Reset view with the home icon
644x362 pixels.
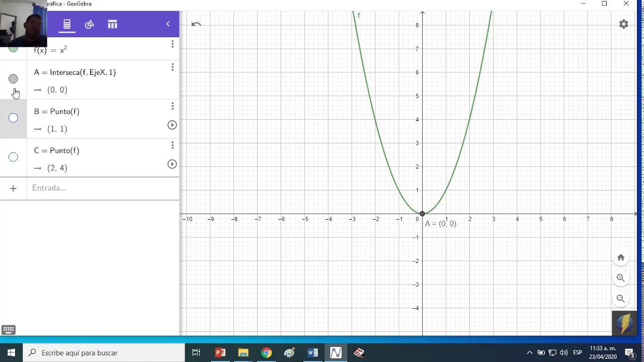[620, 257]
